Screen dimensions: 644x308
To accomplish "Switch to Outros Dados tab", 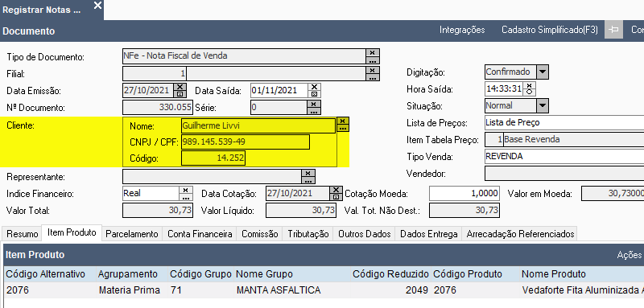I will (365, 234).
